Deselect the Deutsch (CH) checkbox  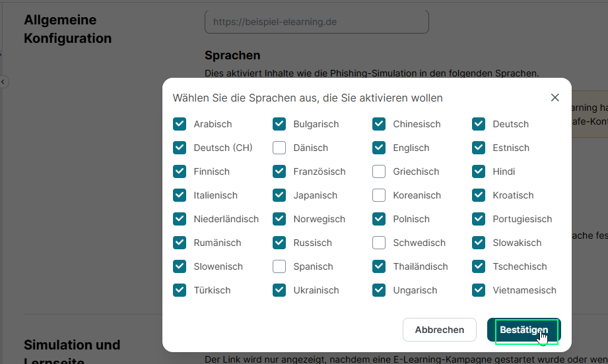(x=180, y=148)
